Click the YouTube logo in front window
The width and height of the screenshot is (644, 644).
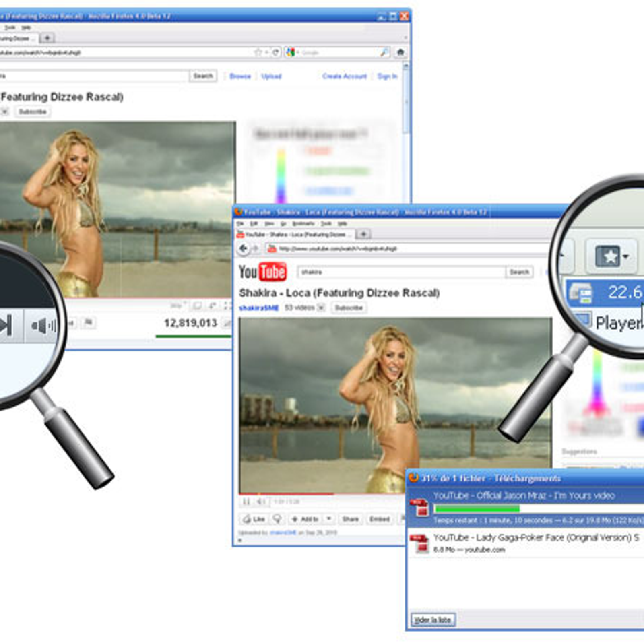263,272
